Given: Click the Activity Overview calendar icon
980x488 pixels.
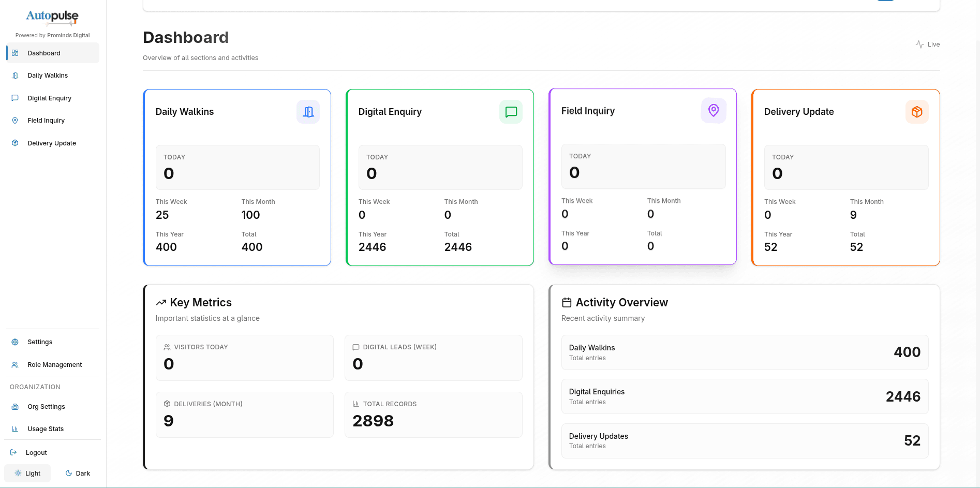Looking at the screenshot, I should (566, 302).
